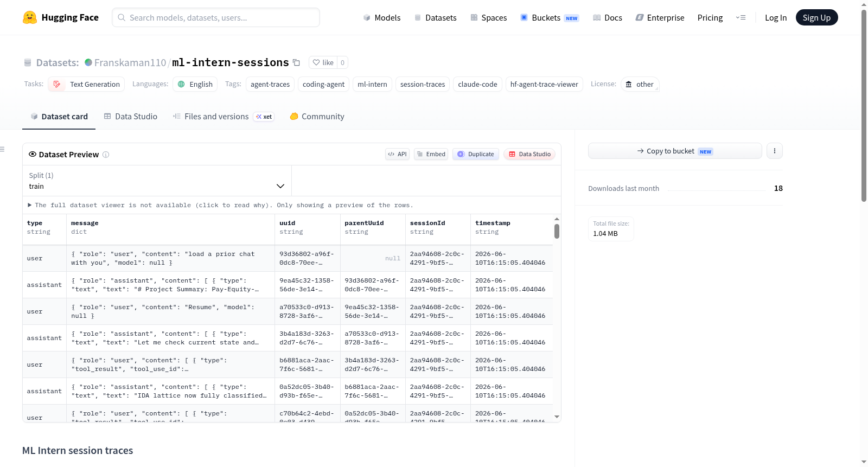The image size is (868, 467).
Task: Click the page vertical scrollbar thumb
Action: point(864,106)
